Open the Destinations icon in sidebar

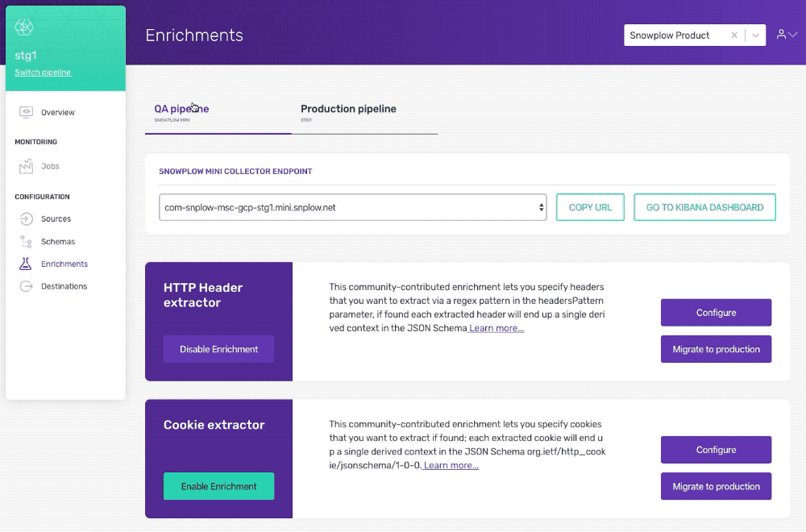click(x=26, y=286)
